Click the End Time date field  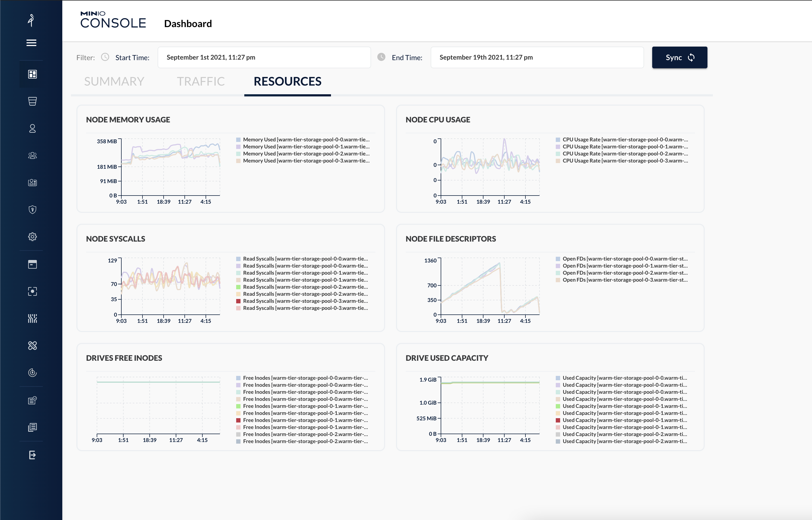(x=537, y=57)
